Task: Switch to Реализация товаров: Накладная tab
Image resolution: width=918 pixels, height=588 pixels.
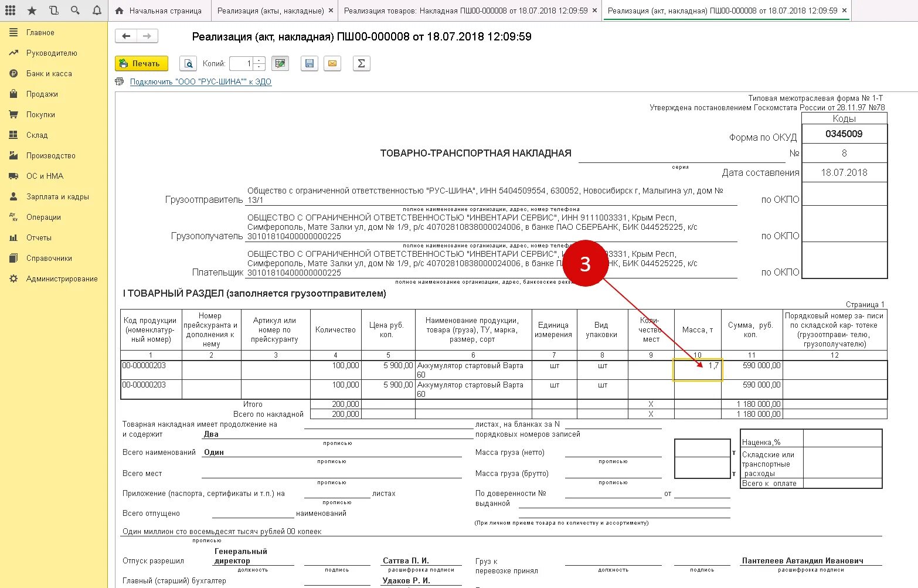Action: [466, 11]
